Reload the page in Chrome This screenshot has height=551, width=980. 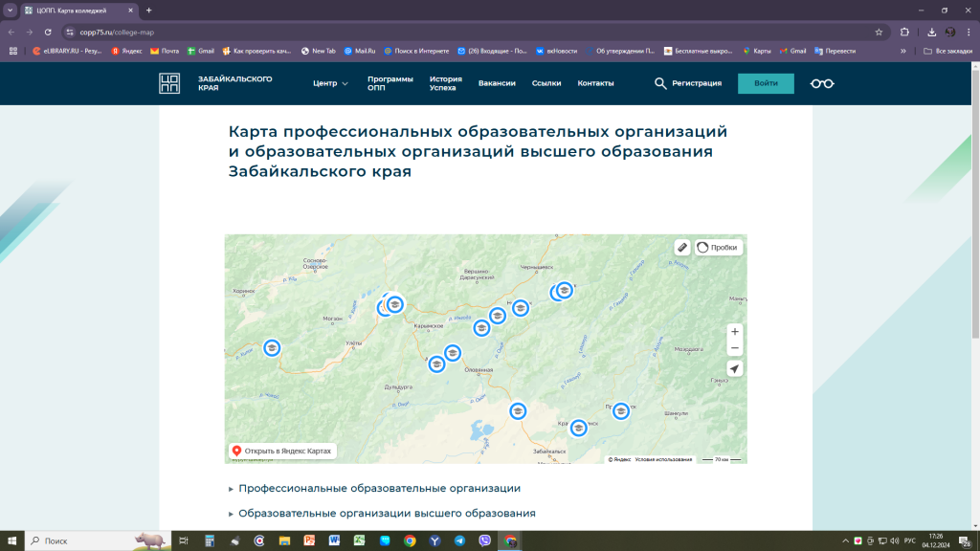click(48, 32)
